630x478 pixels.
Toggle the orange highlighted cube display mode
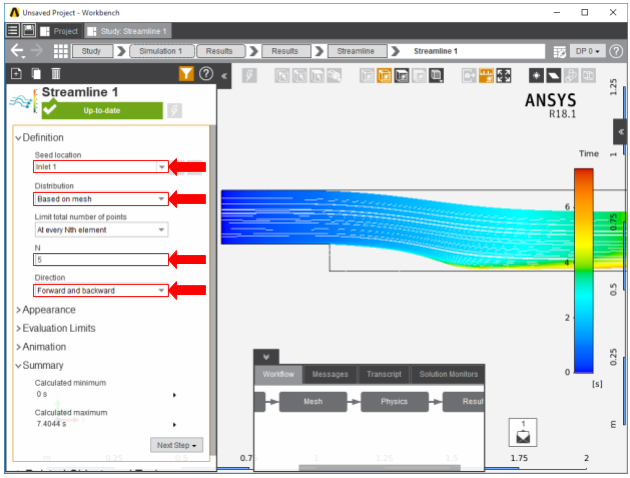coord(384,76)
